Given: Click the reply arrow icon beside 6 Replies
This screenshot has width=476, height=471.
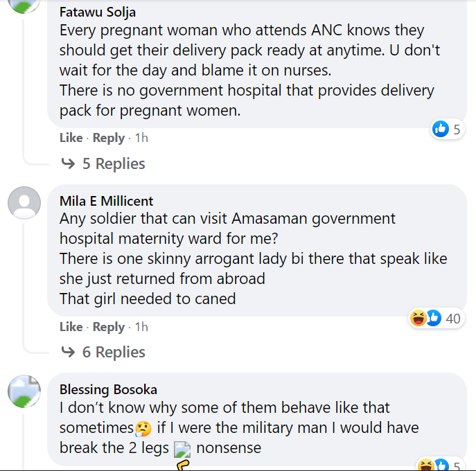Looking at the screenshot, I should pos(68,353).
